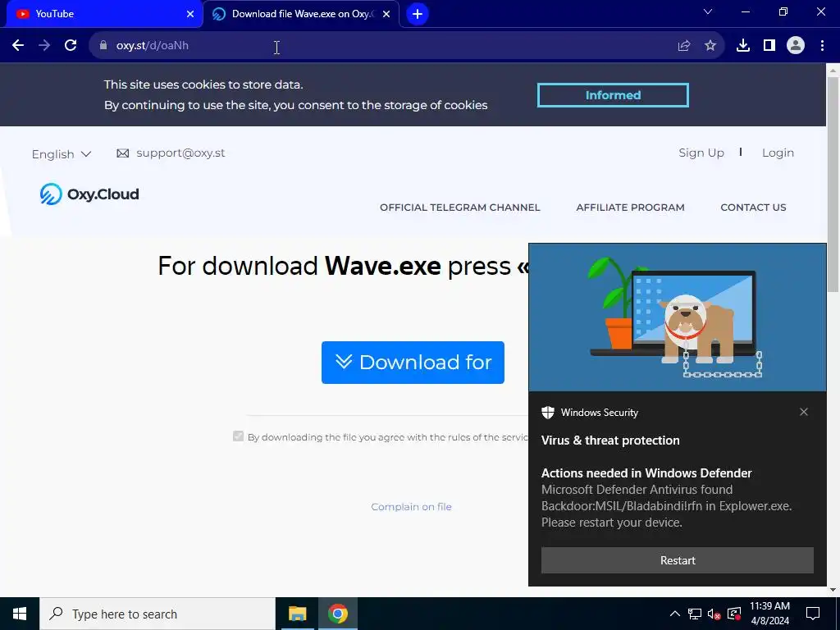Close the YouTube tab

coord(190,14)
